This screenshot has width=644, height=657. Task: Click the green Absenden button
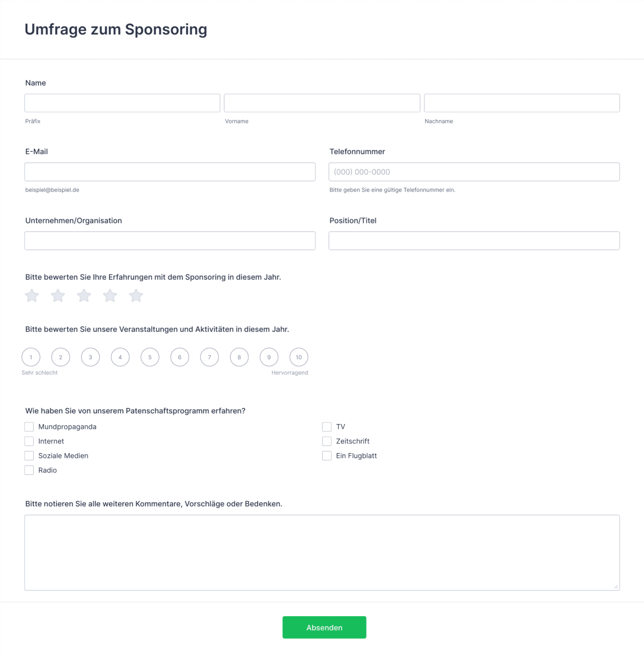pos(324,627)
